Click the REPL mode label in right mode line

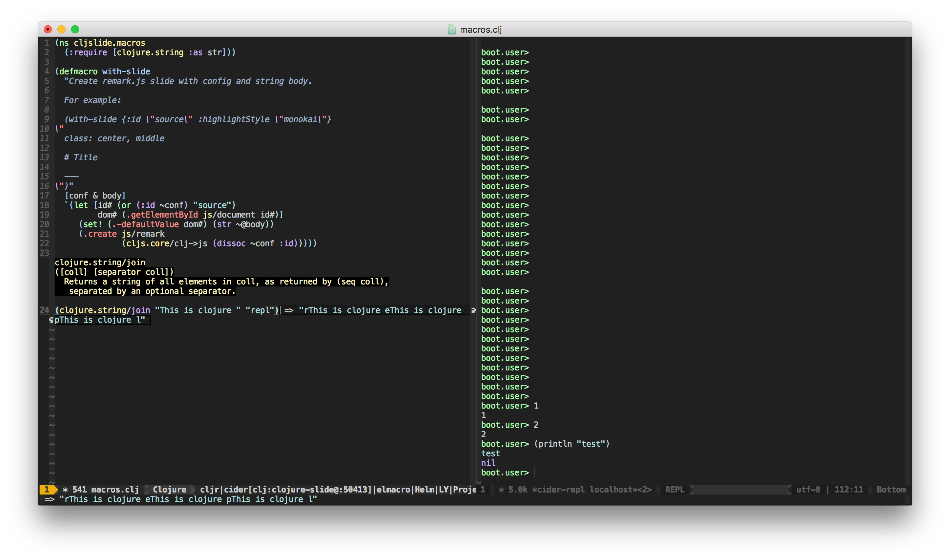click(675, 490)
